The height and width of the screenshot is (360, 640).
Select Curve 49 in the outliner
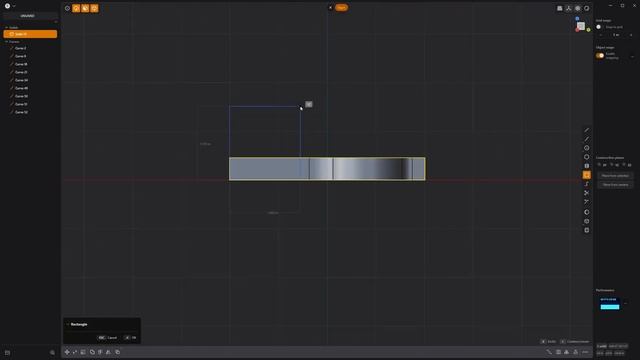click(x=21, y=88)
